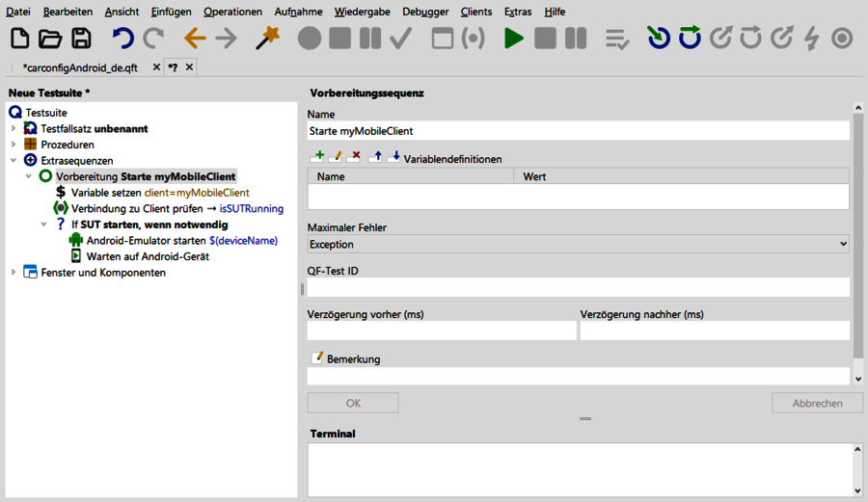Undo the last change using blue arrow
This screenshot has width=868, height=502.
(x=122, y=39)
